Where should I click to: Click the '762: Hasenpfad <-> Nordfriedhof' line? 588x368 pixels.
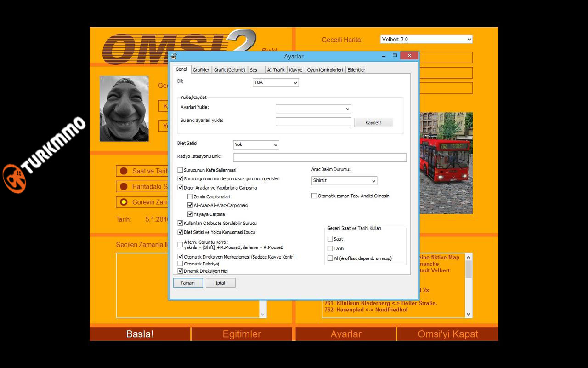366,310
